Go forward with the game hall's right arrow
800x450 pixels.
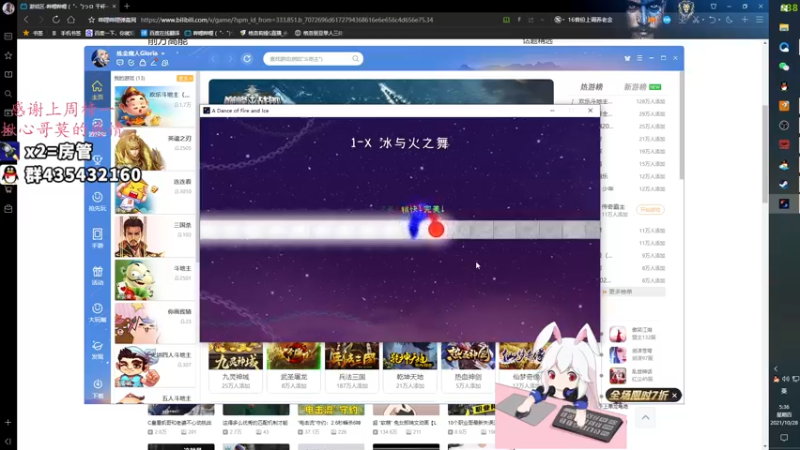click(230, 59)
